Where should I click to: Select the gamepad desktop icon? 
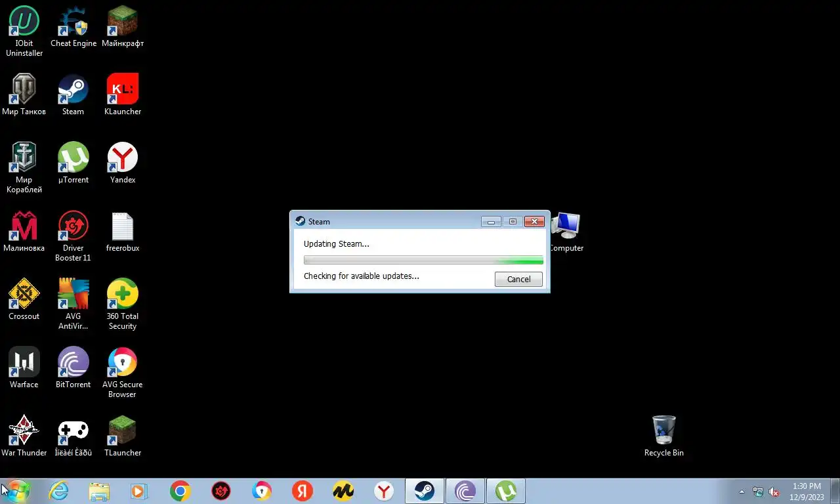click(x=73, y=436)
